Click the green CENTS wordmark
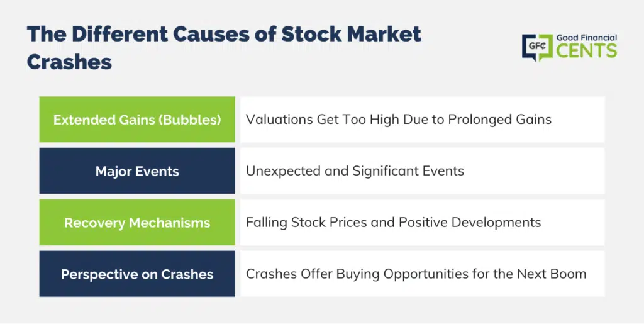Screen dimensions: 644x324 pos(587,51)
